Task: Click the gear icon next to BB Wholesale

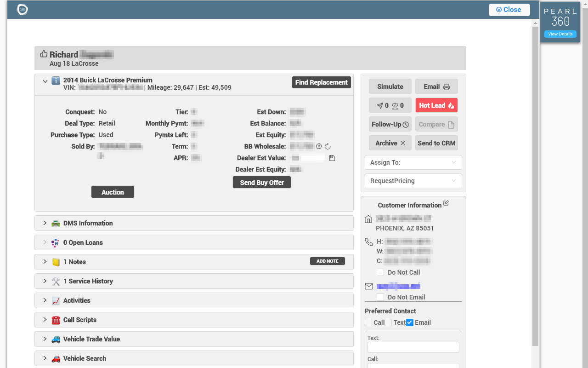Action: (x=319, y=146)
